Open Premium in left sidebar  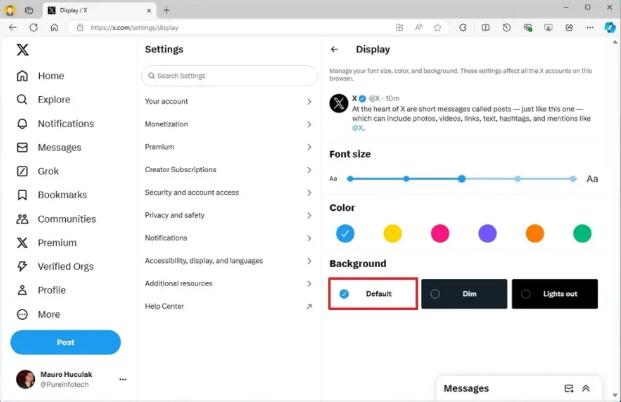[x=46, y=243]
